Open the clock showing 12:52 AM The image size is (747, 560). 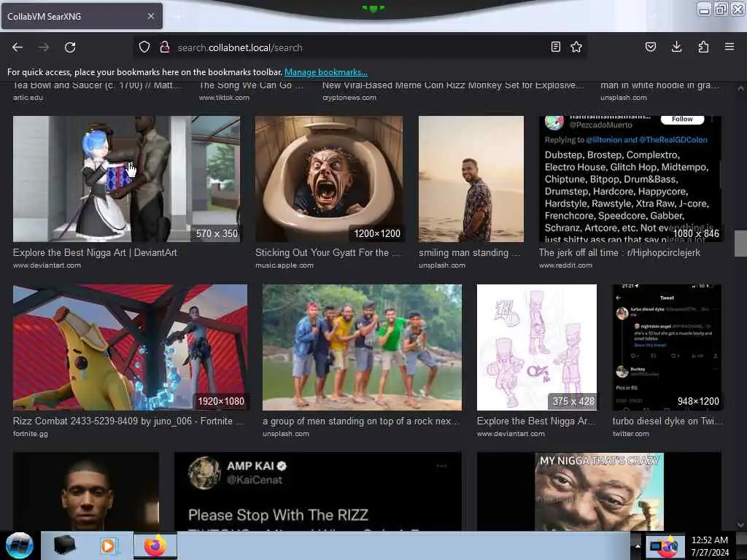[x=709, y=545]
